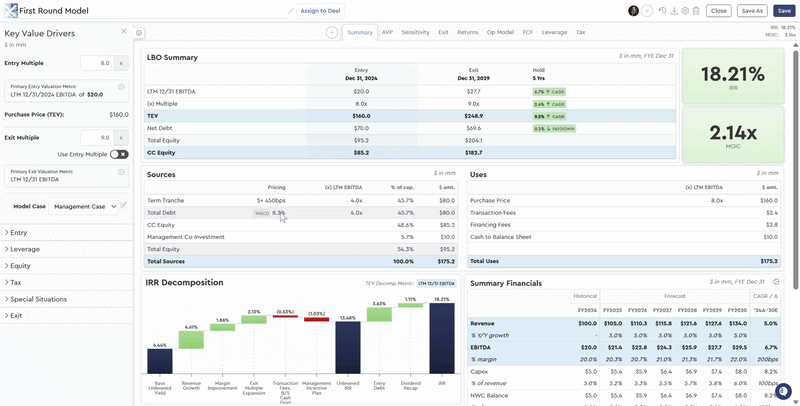Click the S+ 450bps pricing cell
This screenshot has width=800, height=406.
(271, 200)
